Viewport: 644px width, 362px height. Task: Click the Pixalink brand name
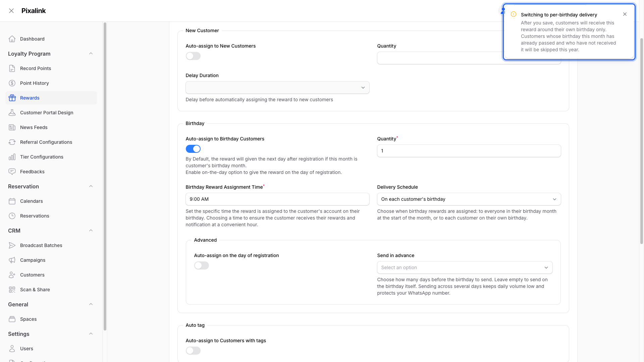coord(34,11)
